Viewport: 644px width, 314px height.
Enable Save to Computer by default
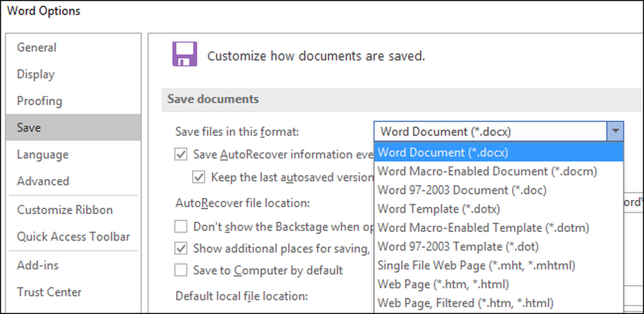(x=181, y=270)
